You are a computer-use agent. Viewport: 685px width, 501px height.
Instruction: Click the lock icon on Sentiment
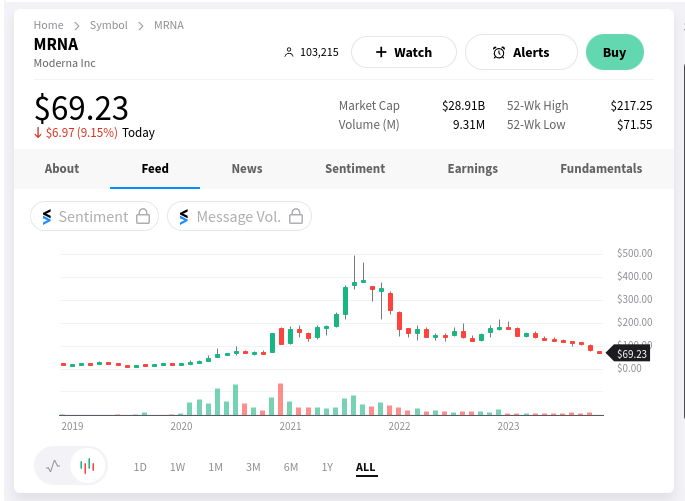coord(143,216)
